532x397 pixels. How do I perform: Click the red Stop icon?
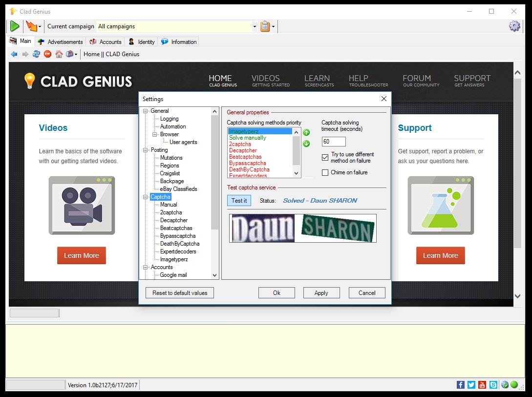pyautogui.click(x=47, y=54)
